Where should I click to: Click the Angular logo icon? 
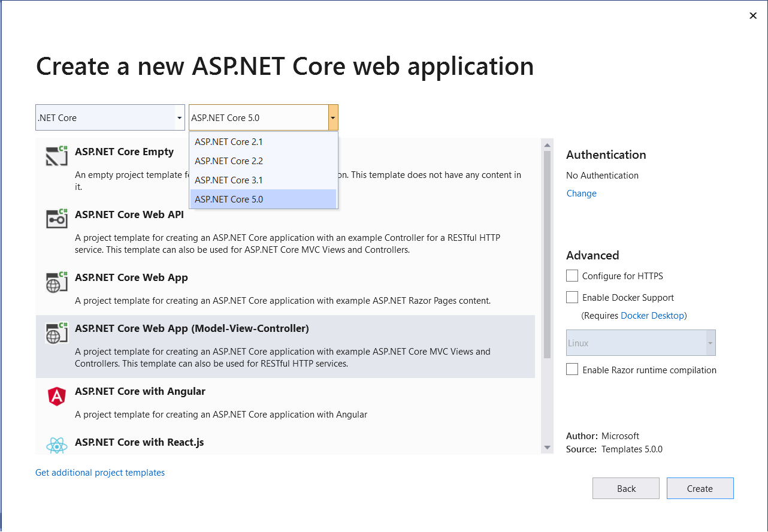click(56, 396)
